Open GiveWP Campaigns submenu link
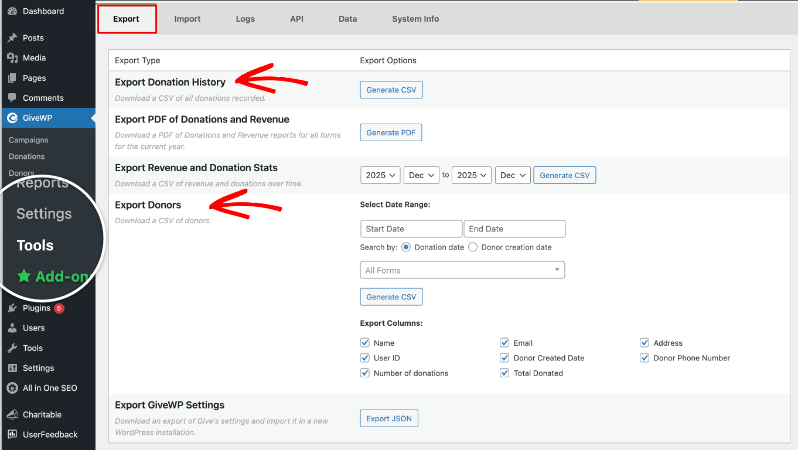The height and width of the screenshot is (450, 798). pos(28,140)
